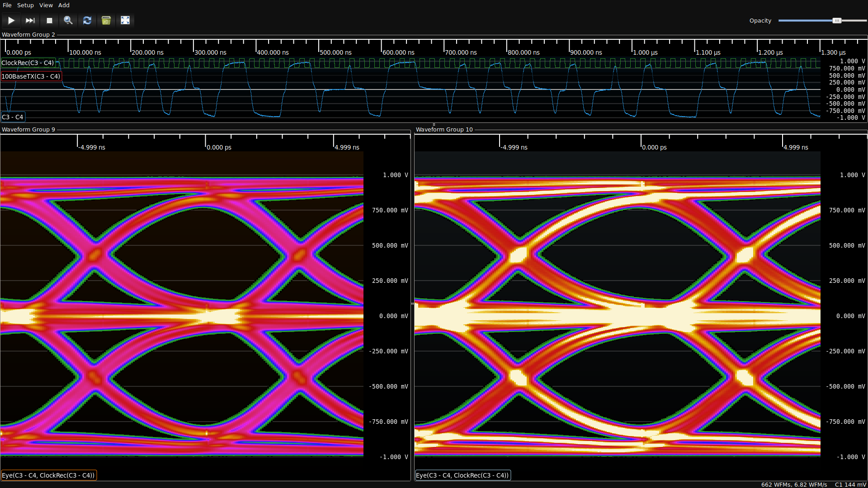This screenshot has width=868, height=488.
Task: Open the File menu
Action: coord(7,5)
